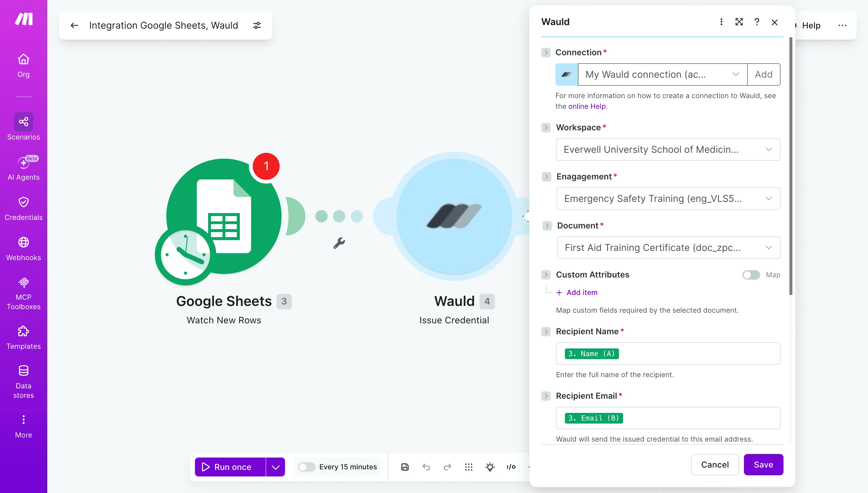Open Google Sheets clock schedule icon
This screenshot has width=868, height=493.
pos(185,255)
